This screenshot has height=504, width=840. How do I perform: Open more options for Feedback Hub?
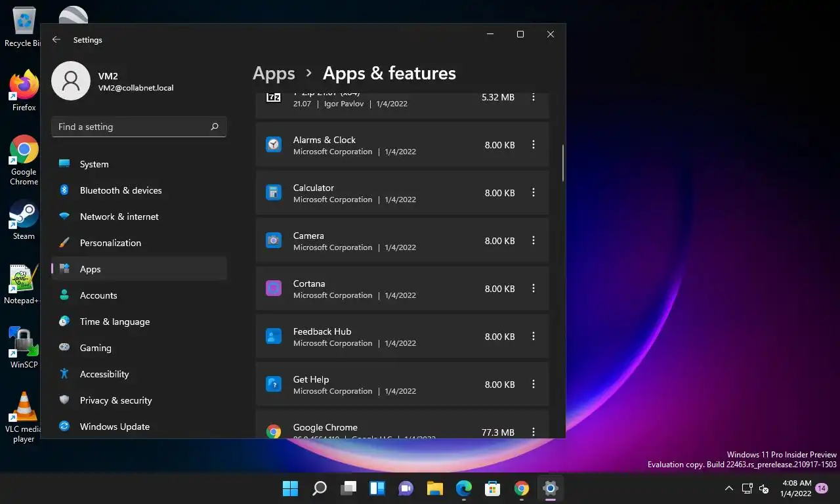coord(534,337)
